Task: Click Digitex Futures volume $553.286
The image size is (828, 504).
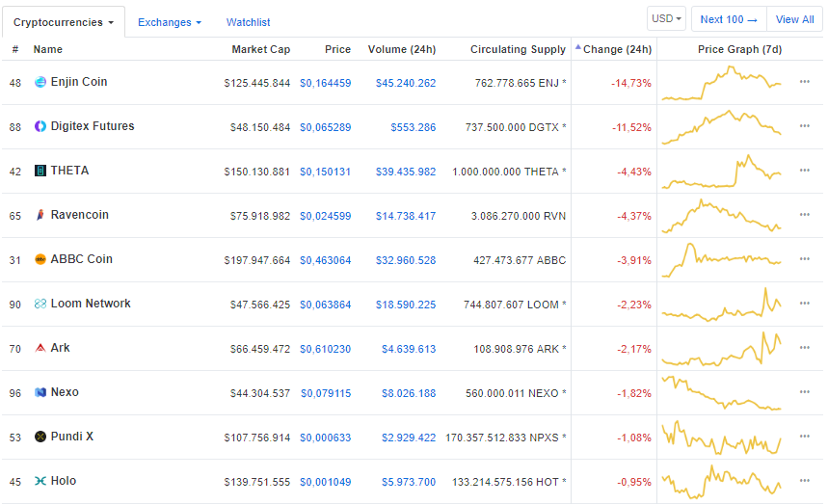Action: click(x=413, y=127)
